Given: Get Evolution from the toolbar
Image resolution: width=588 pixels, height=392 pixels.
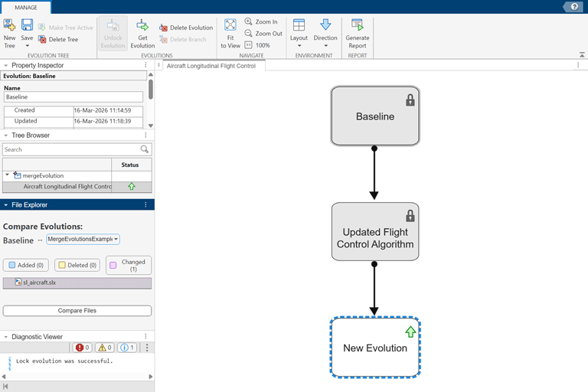Looking at the screenshot, I should point(142,34).
